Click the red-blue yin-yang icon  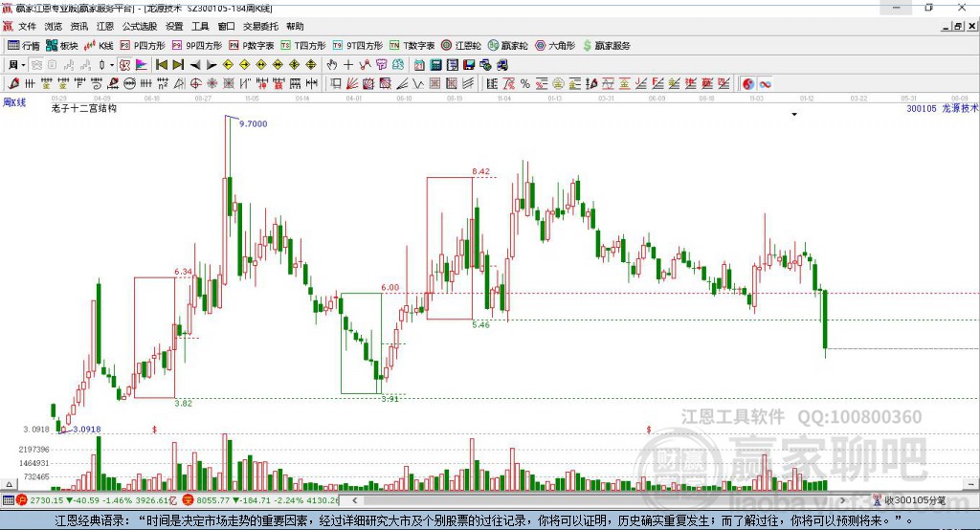(748, 84)
